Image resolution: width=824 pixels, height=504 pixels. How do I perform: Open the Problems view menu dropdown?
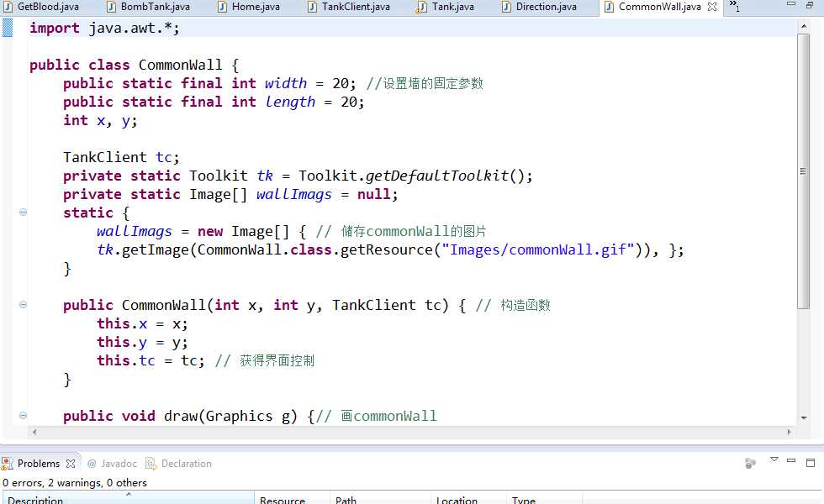pos(774,460)
